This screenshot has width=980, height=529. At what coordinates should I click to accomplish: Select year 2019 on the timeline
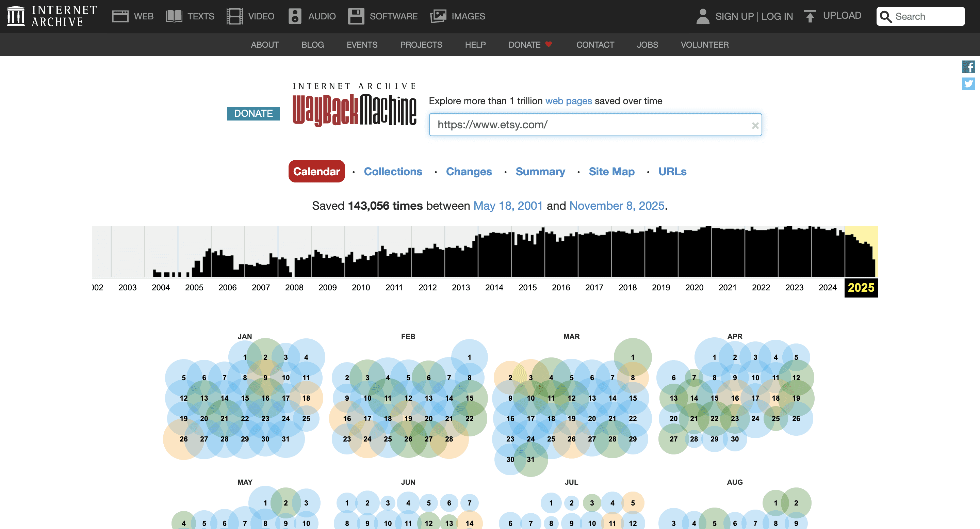(x=661, y=287)
